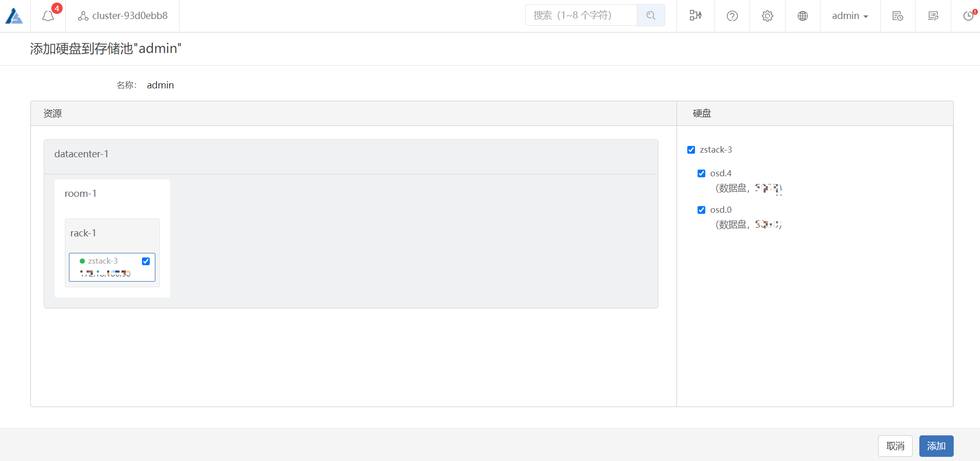980x461 pixels.
Task: Open the message log icon
Action: 933,16
